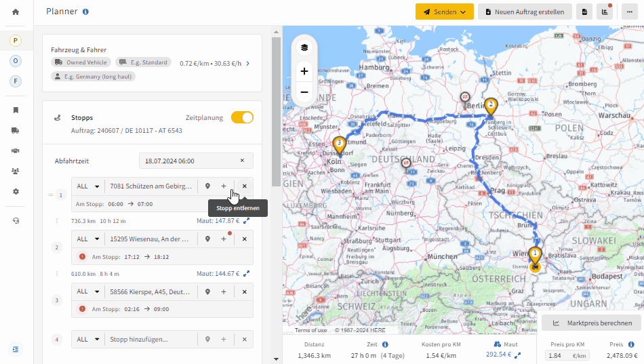Click the Stopp hinzufügen input field
Image resolution: width=644 pixels, height=364 pixels.
click(x=151, y=340)
